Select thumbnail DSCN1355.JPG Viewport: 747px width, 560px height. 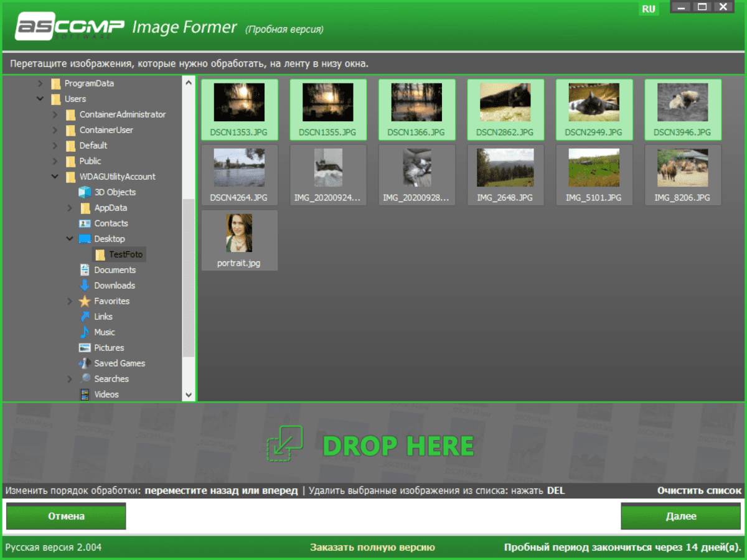[328, 110]
